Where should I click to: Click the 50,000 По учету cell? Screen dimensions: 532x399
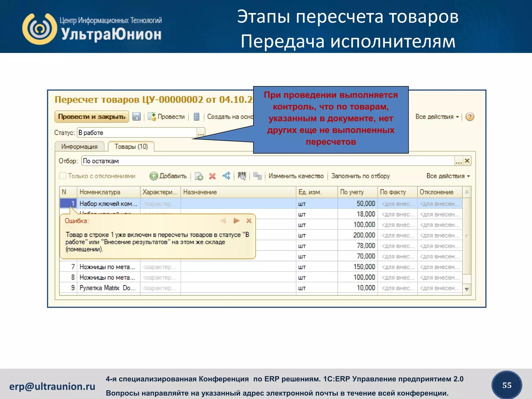coord(357,204)
